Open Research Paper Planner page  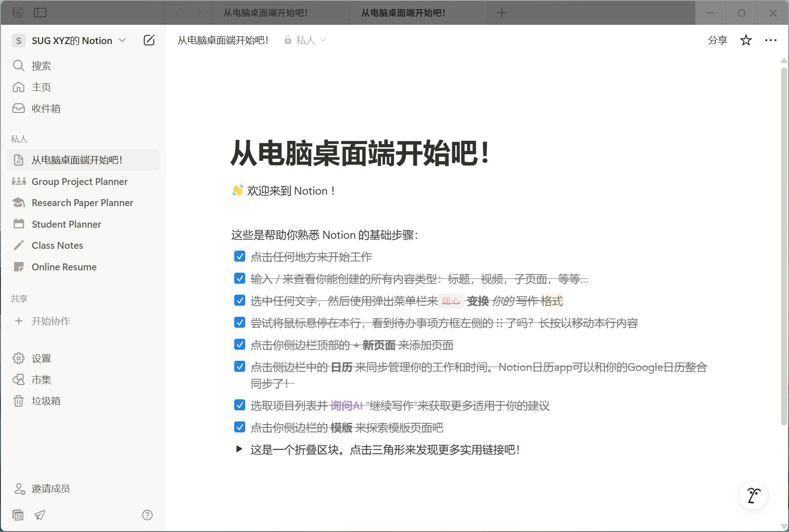coord(82,203)
